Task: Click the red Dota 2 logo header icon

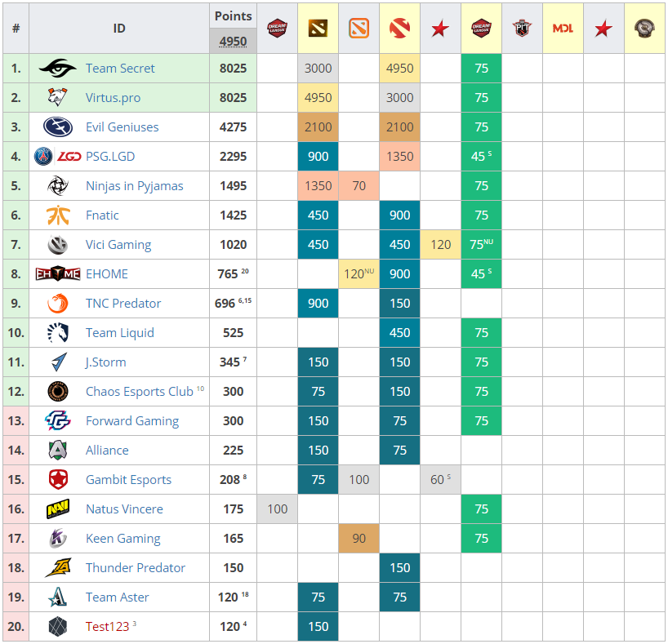Action: click(399, 28)
